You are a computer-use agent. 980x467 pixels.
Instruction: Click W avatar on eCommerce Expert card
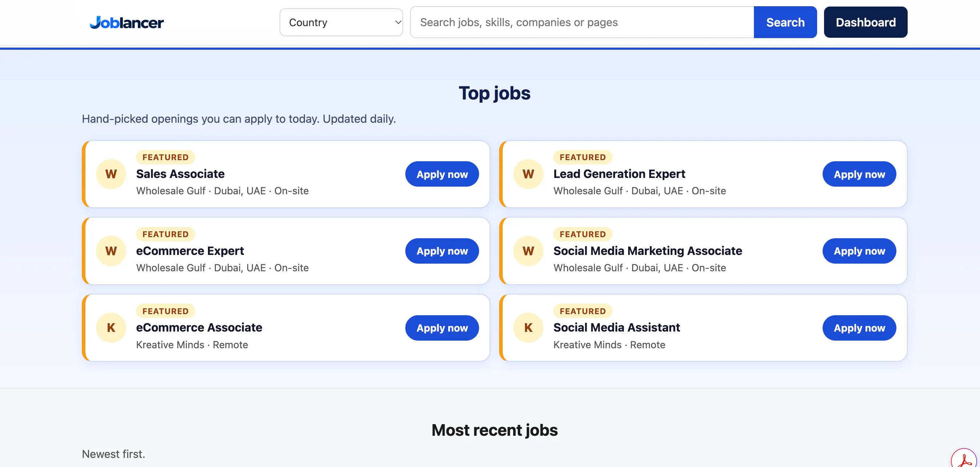pos(111,251)
